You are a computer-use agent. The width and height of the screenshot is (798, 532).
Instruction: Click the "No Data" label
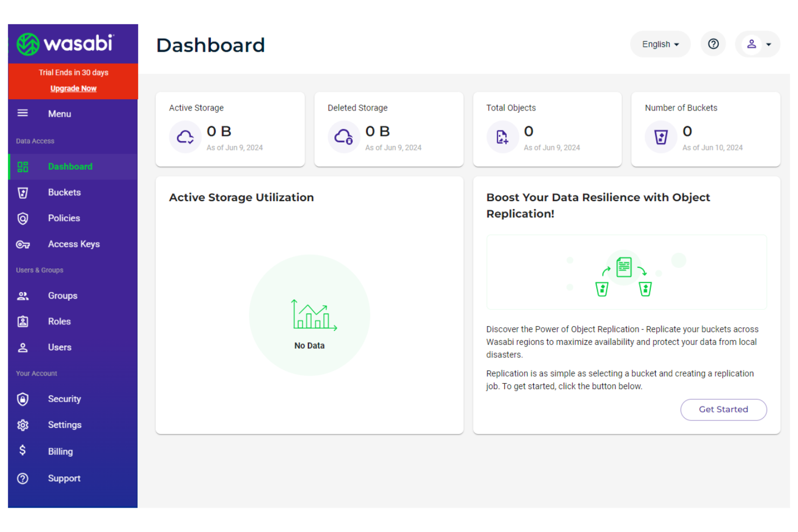click(309, 346)
